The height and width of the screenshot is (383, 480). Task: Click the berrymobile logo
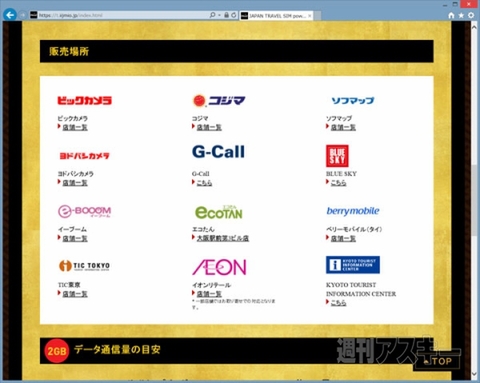click(353, 211)
